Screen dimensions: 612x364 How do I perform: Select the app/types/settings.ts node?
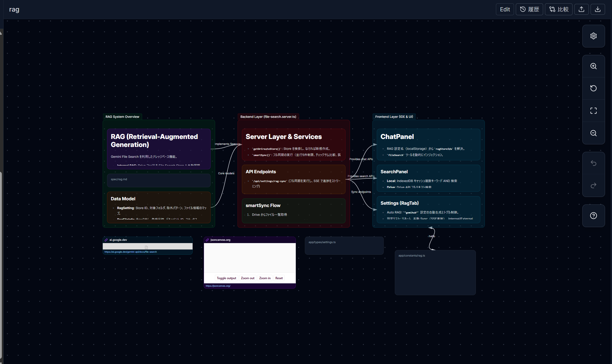pos(344,246)
